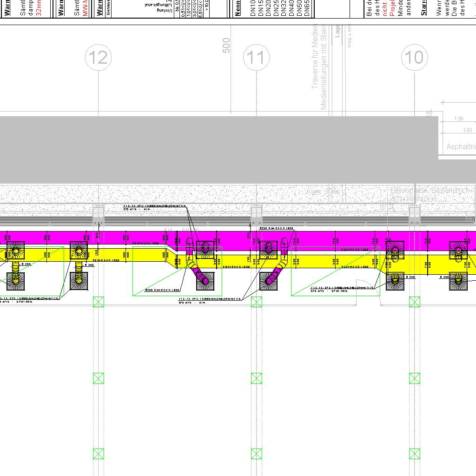Click the "126" dimension value
The height and width of the screenshot is (476, 476).
[x=459, y=119]
